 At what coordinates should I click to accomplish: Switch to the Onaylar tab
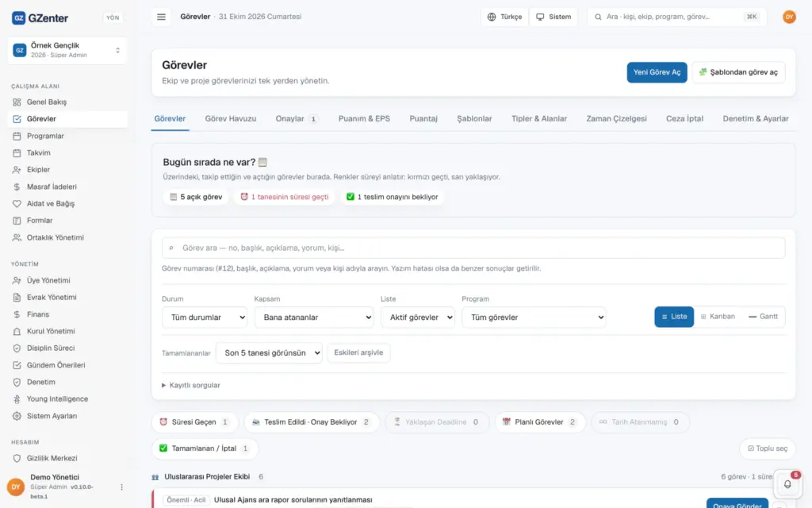[x=296, y=119]
